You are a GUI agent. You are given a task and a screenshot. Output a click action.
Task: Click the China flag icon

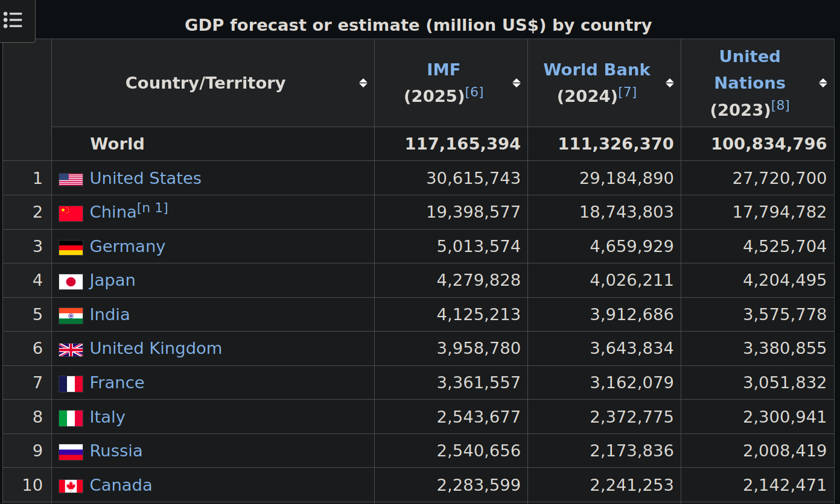click(x=71, y=213)
